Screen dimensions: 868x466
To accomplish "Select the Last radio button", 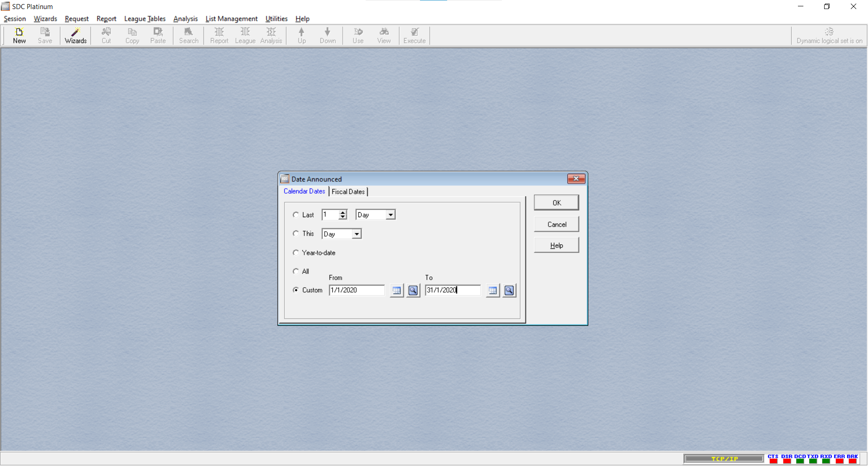I will pos(296,215).
